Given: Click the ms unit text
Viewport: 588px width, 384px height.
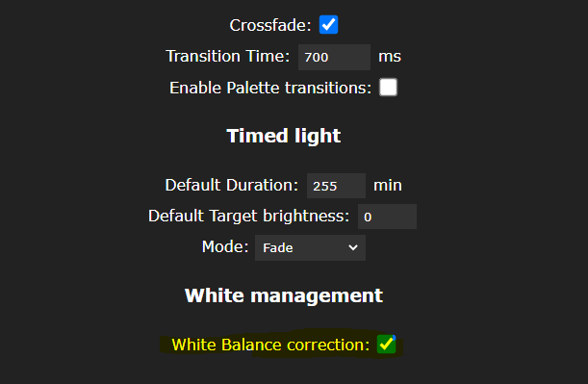Looking at the screenshot, I should tap(390, 57).
